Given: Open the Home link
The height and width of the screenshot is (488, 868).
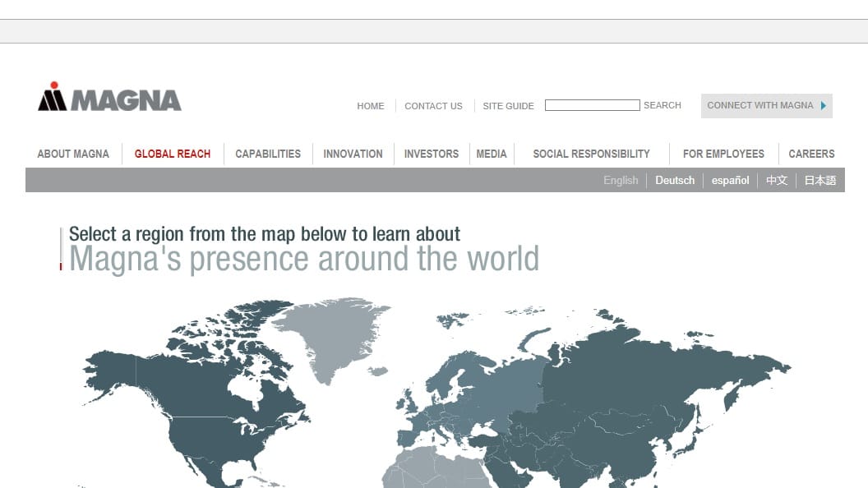Looking at the screenshot, I should [x=371, y=106].
